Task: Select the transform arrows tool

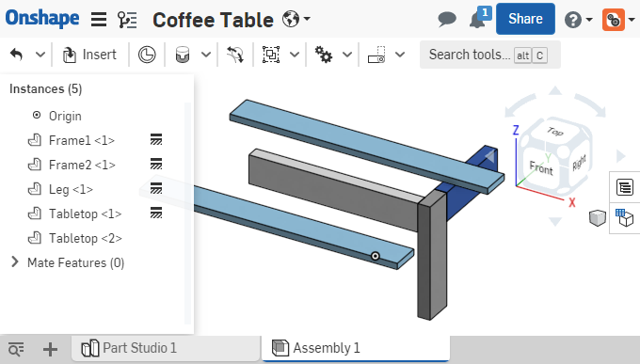Action: point(235,55)
